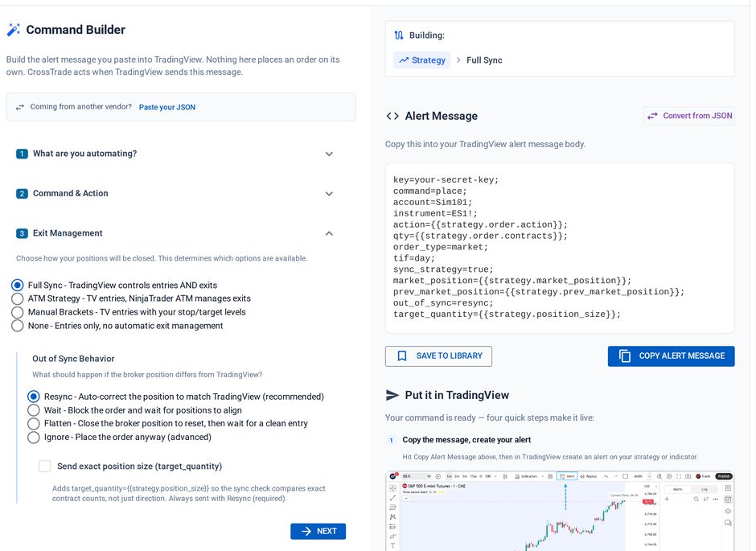Click Save to Library button
This screenshot has height=551, width=756.
click(x=438, y=356)
